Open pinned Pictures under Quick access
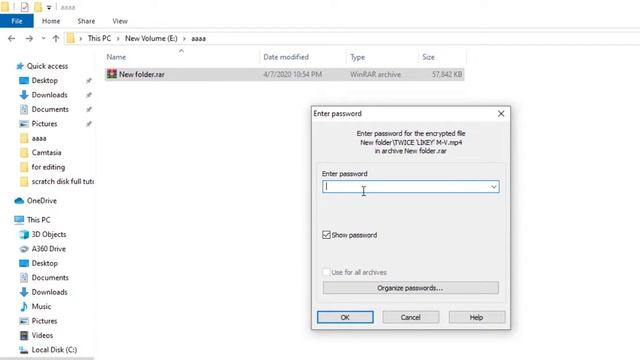The image size is (640, 360). [44, 124]
